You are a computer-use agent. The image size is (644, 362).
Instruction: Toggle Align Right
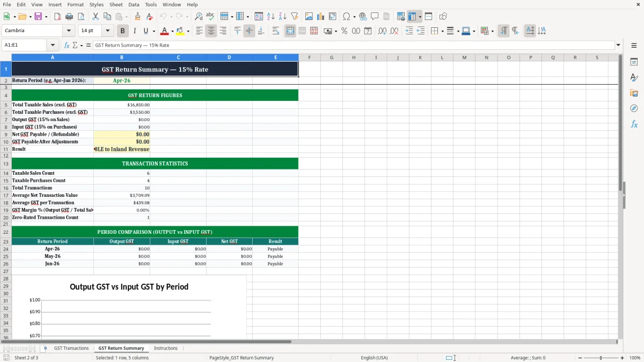(x=223, y=31)
